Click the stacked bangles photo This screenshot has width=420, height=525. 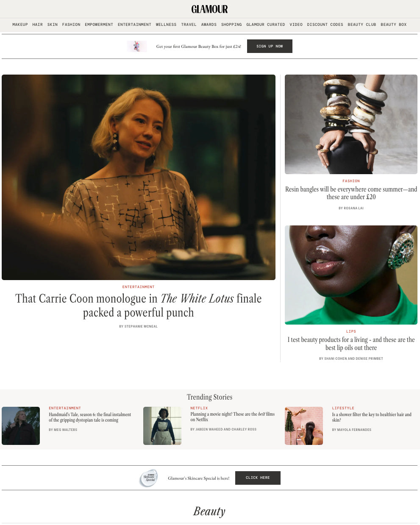(351, 124)
